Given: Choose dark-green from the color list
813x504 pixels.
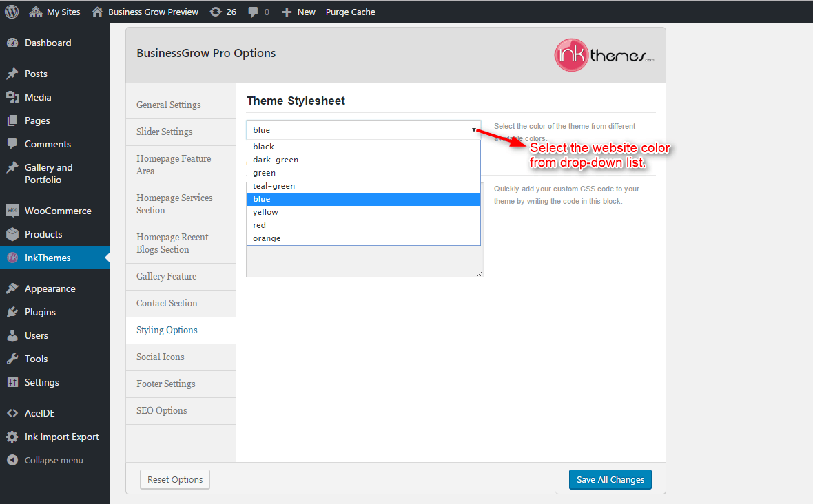Looking at the screenshot, I should pyautogui.click(x=364, y=160).
